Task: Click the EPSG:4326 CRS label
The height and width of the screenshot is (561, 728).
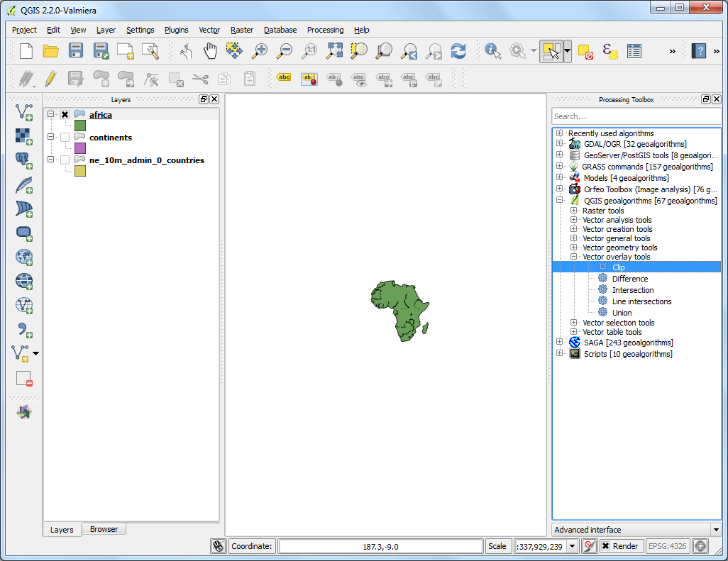Action: click(x=667, y=546)
